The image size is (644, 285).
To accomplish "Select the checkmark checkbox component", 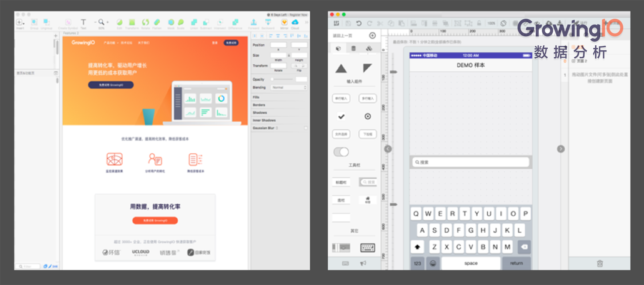I will [x=341, y=117].
